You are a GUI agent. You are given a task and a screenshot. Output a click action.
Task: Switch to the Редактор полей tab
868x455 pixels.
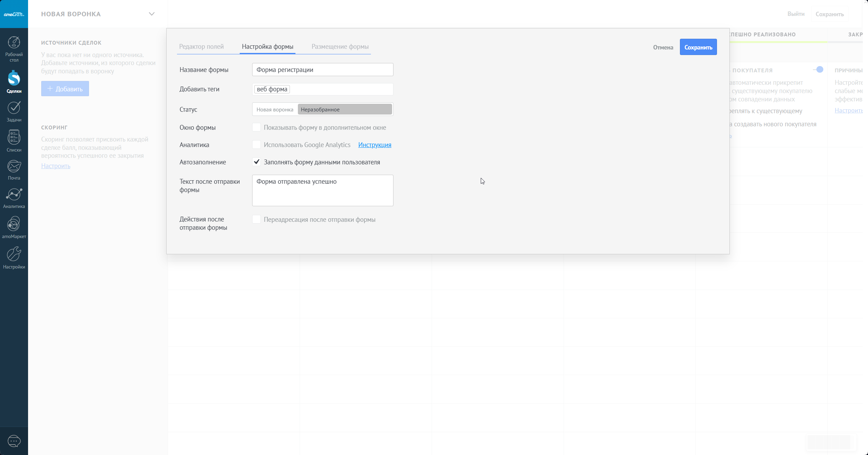click(201, 47)
